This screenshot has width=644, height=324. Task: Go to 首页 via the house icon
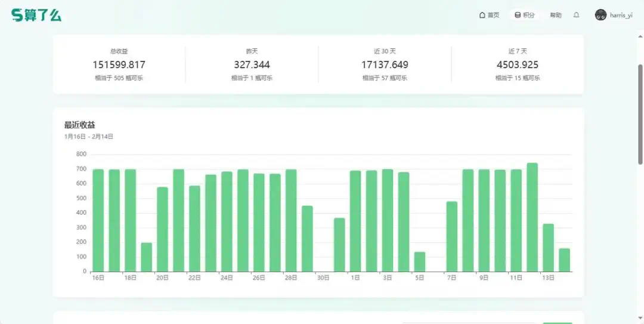click(x=482, y=16)
